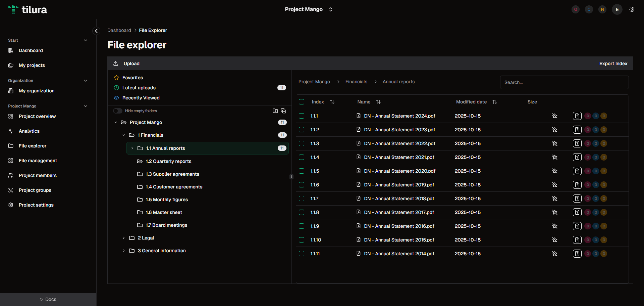This screenshot has width=644, height=306.
Task: Enable the Hide empty folders toggle
Action: 117,111
